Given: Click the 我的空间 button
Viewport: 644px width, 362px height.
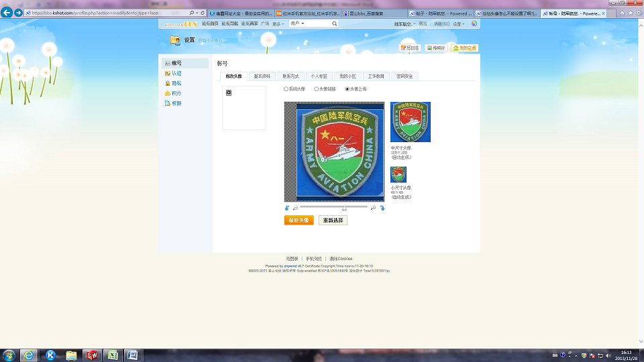Looking at the screenshot, I should 464,48.
